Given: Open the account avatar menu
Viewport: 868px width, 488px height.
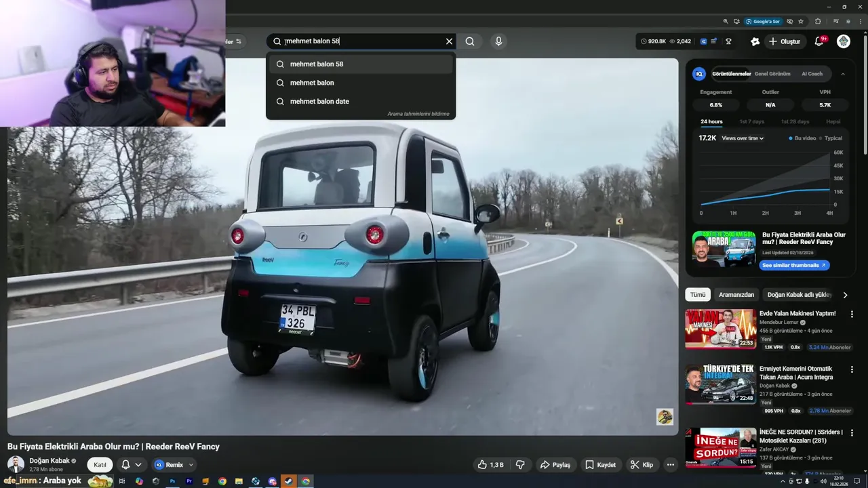Looking at the screenshot, I should tap(844, 41).
